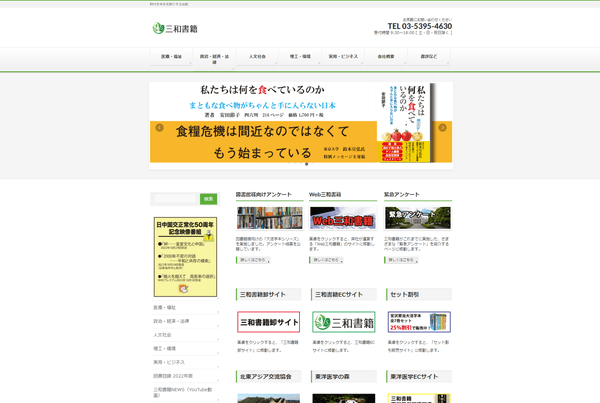Screen dimensions: 600x403
Task: Click the 緊急アンケート section heading
Action: [402, 194]
